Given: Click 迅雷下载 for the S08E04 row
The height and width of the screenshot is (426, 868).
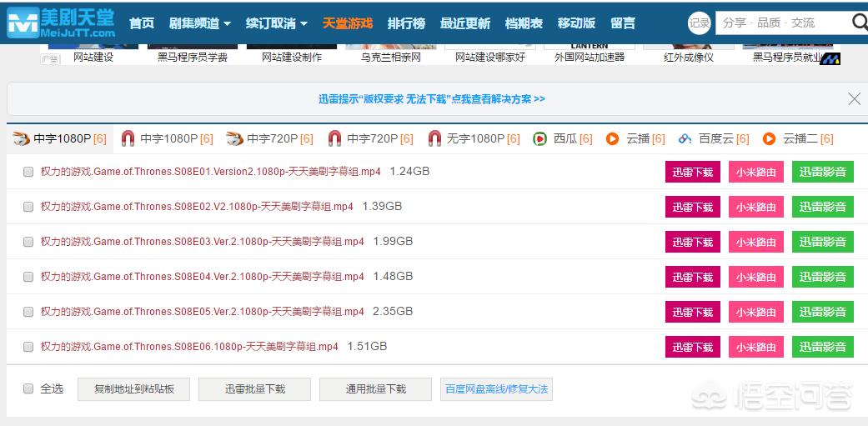Looking at the screenshot, I should click(693, 277).
